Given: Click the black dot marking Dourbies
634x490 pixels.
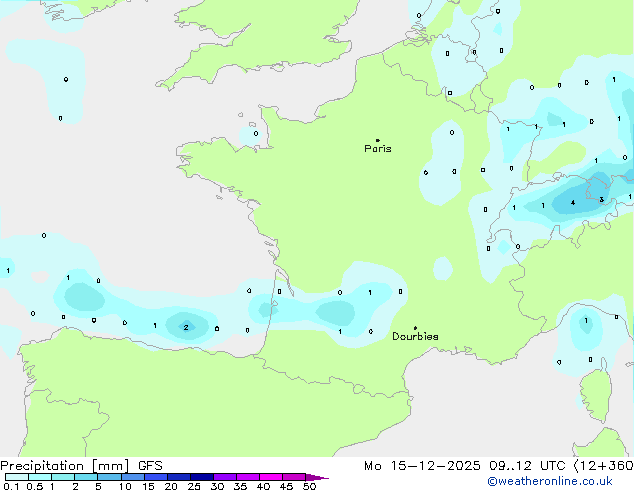Looking at the screenshot, I should (x=415, y=328).
